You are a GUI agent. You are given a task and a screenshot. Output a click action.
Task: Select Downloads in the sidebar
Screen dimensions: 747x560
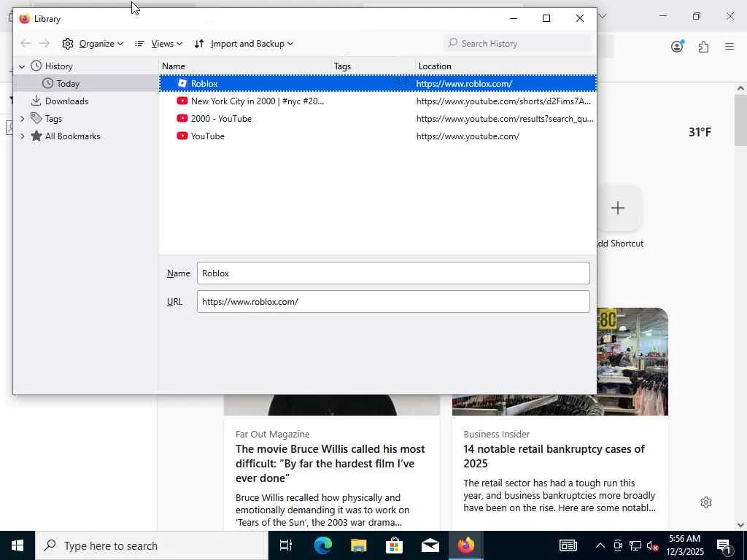(66, 101)
